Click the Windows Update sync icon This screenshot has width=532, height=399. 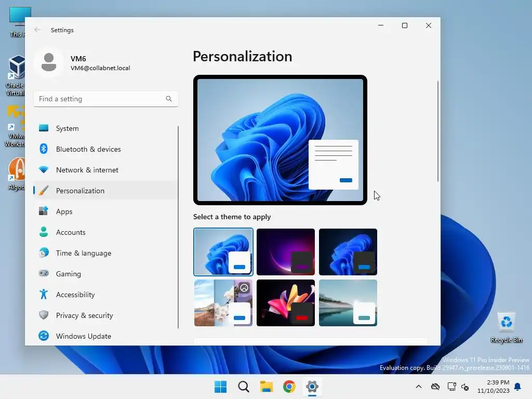[44, 336]
